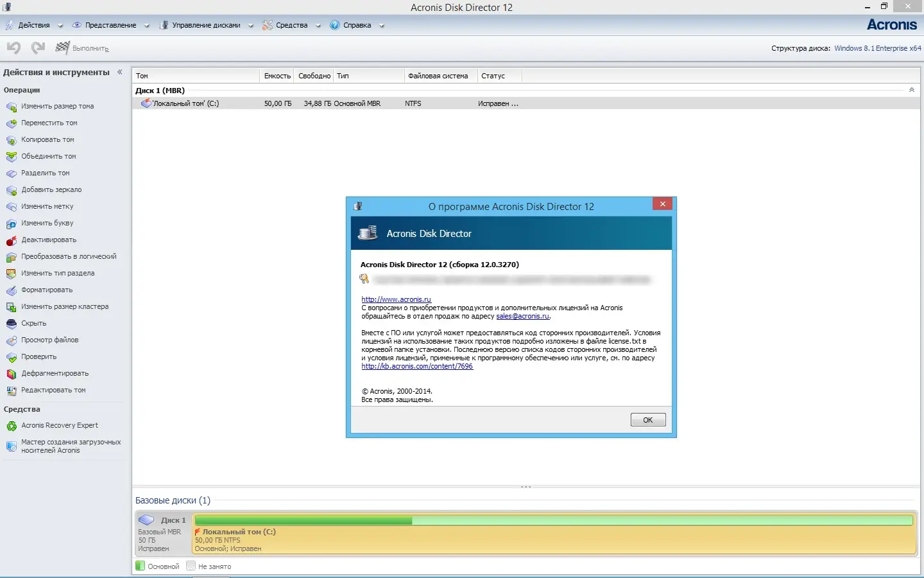Click the 'Переместить том' icon
The width and height of the screenshot is (924, 578).
(x=12, y=123)
